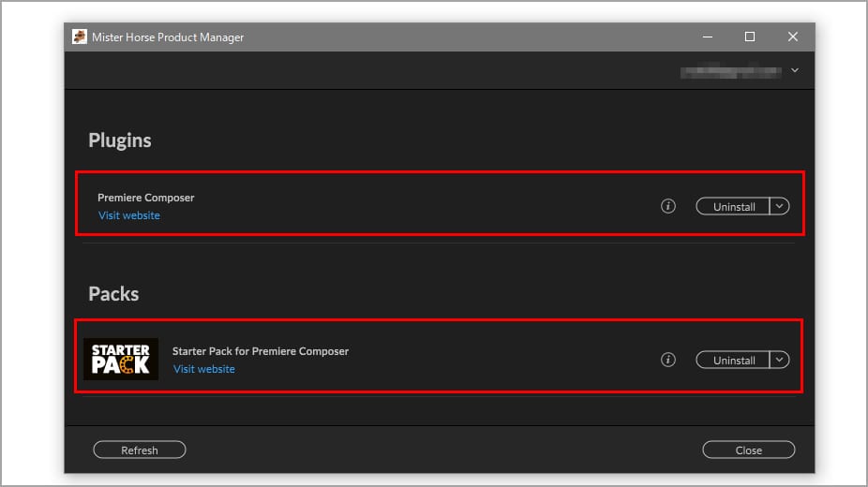Screen dimensions: 868x487
Task: Click the Mister Horse Product Manager title
Action: (x=168, y=37)
